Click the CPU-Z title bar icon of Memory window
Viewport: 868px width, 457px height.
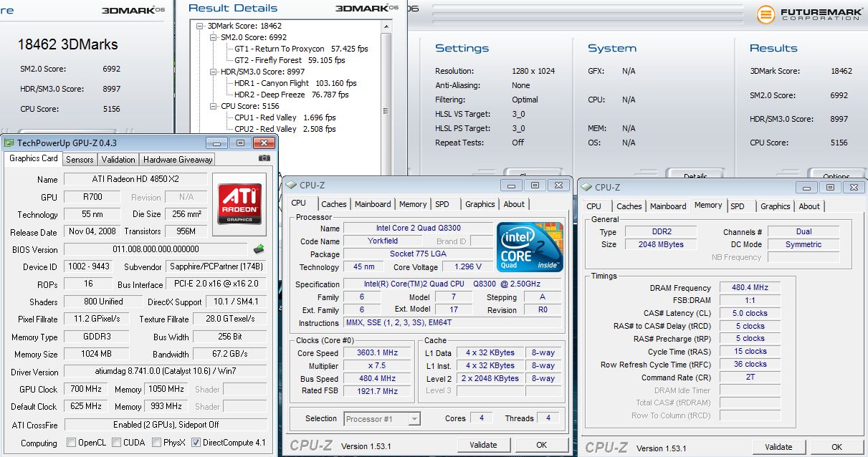(586, 187)
